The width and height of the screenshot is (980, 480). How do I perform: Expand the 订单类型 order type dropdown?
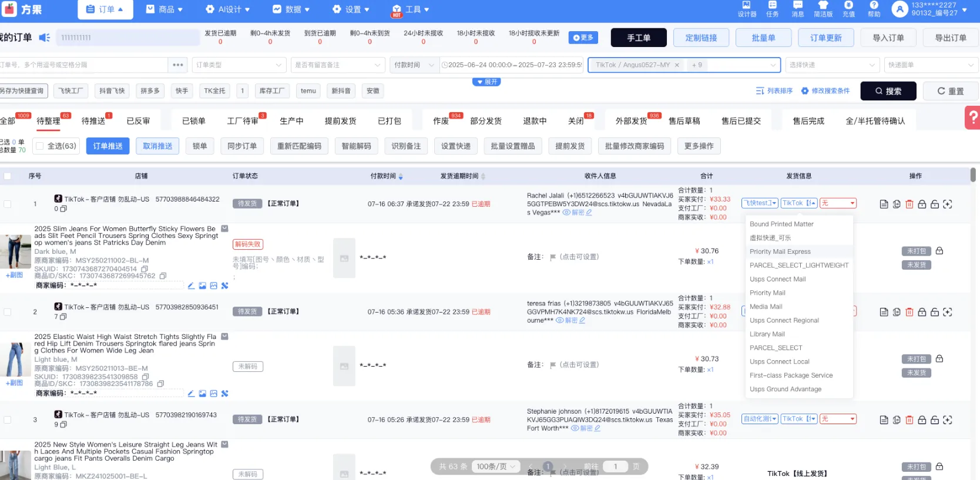[239, 65]
